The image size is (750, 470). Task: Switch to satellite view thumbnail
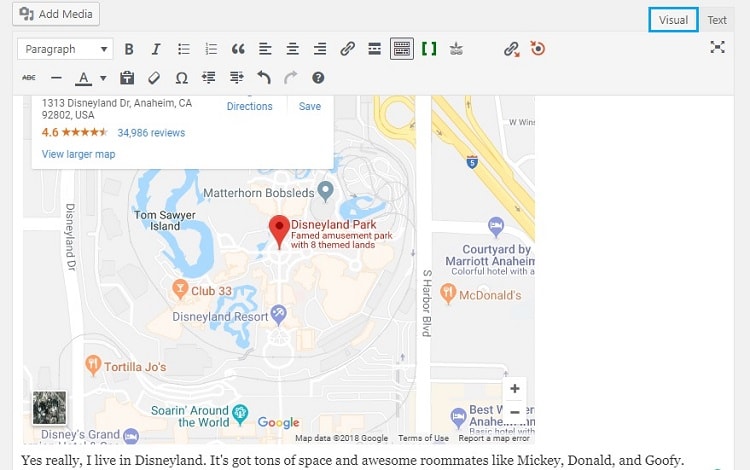click(x=49, y=408)
